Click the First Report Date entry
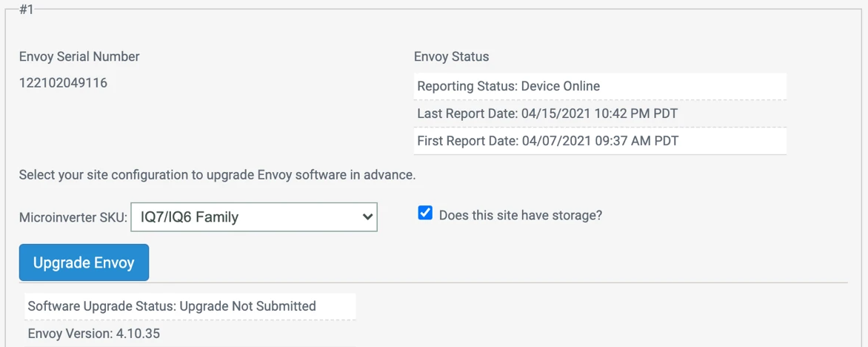 coord(600,141)
